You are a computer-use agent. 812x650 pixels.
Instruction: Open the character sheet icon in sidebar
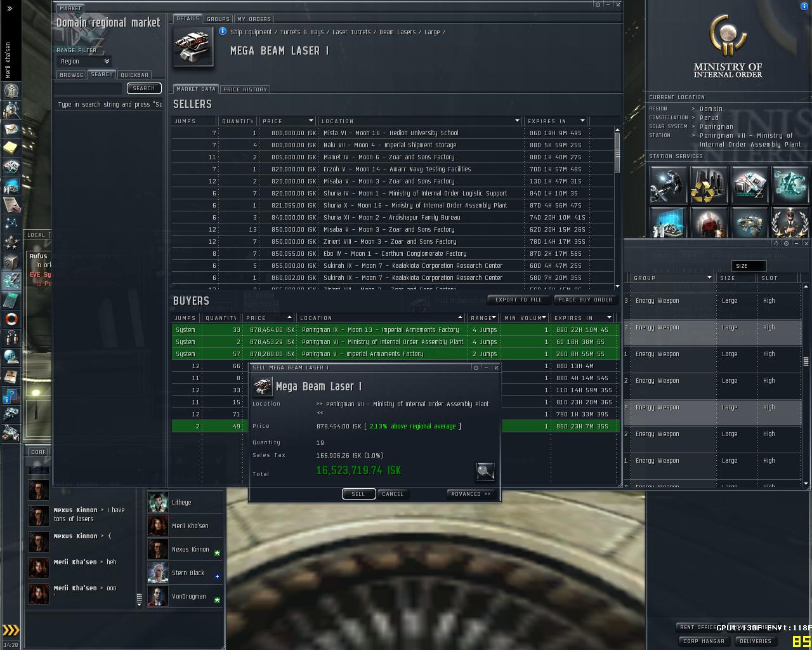pyautogui.click(x=11, y=90)
